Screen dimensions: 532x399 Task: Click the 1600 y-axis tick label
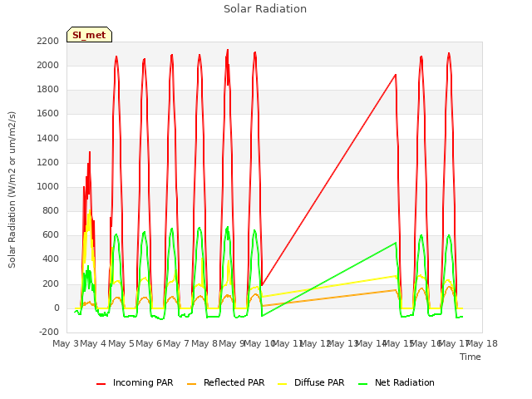tap(48, 114)
